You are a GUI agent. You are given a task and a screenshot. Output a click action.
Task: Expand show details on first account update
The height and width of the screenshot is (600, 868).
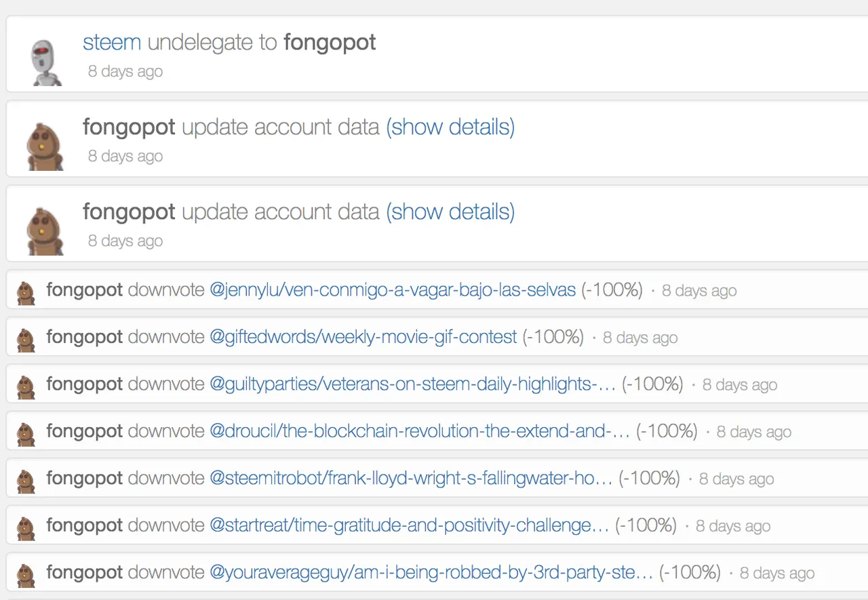pyautogui.click(x=450, y=127)
